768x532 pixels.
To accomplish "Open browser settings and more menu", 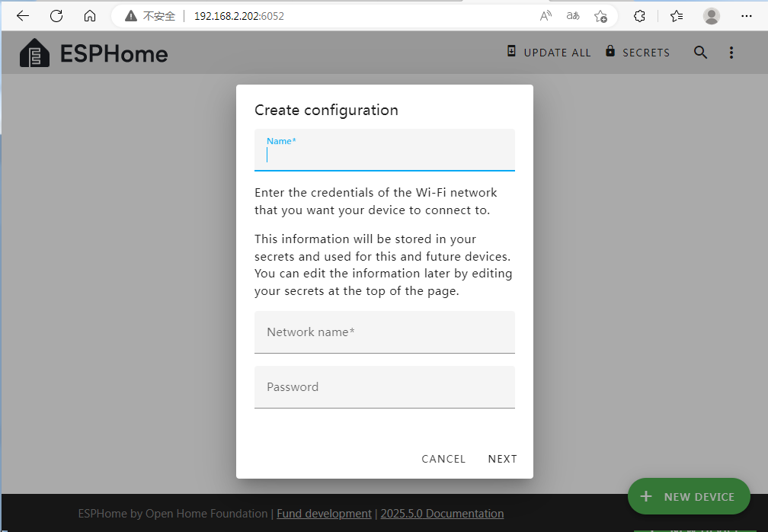I will click(x=747, y=16).
